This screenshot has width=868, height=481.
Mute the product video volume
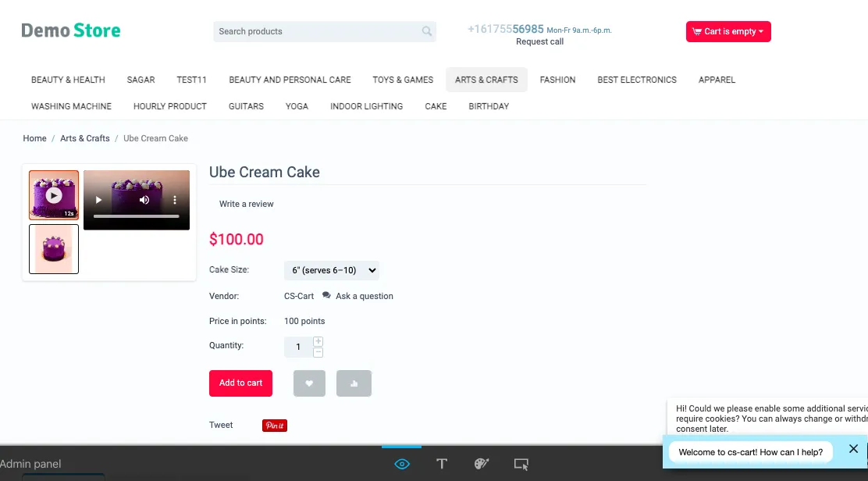(144, 200)
